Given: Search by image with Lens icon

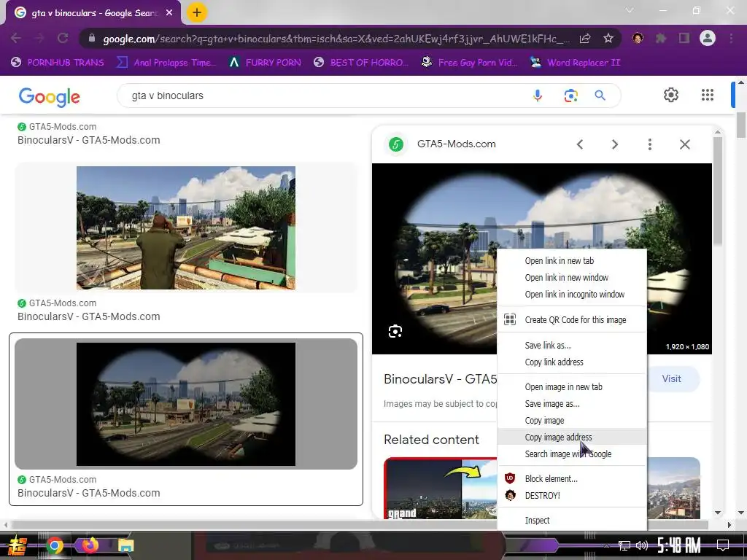Looking at the screenshot, I should point(570,96).
